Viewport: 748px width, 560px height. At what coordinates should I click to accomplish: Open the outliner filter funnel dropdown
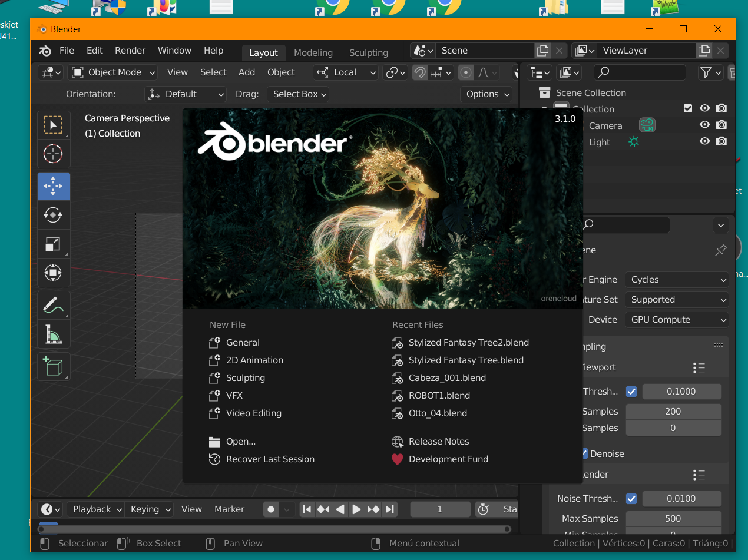tap(710, 72)
